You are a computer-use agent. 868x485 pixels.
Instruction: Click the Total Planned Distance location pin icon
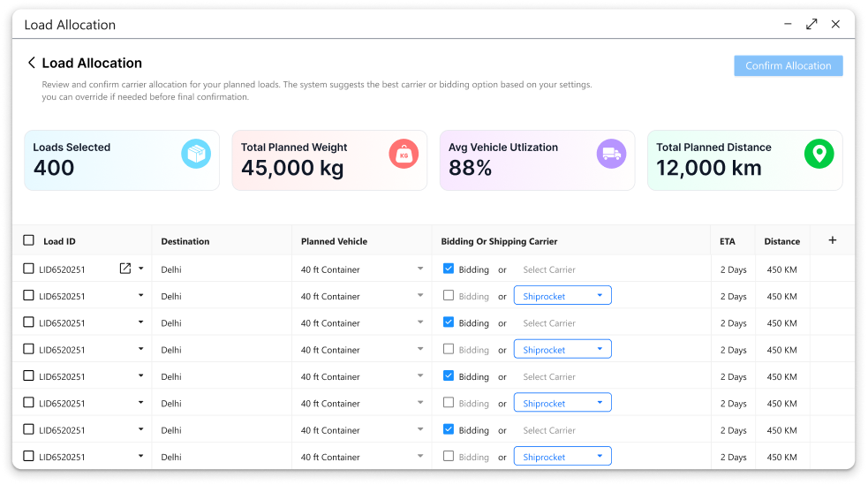click(x=819, y=154)
